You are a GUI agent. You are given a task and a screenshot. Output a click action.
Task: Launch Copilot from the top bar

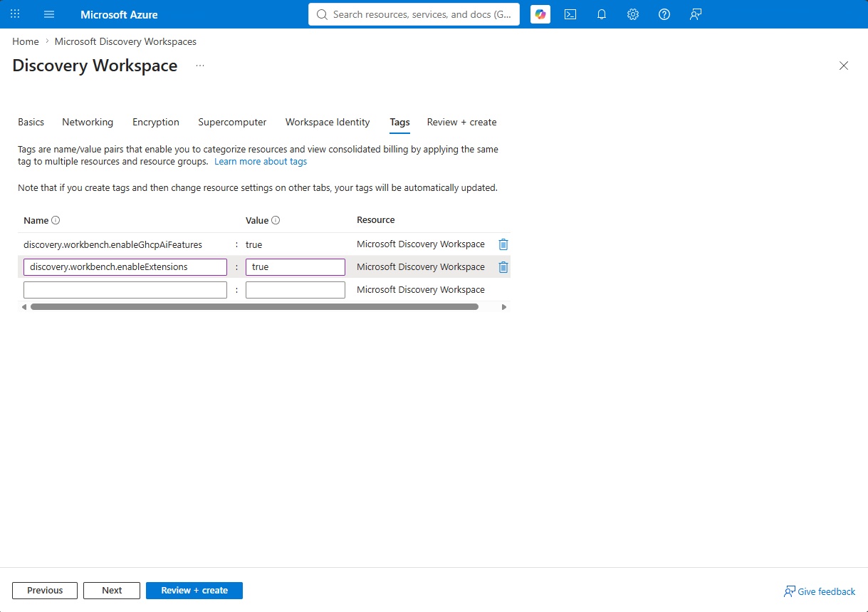click(540, 14)
